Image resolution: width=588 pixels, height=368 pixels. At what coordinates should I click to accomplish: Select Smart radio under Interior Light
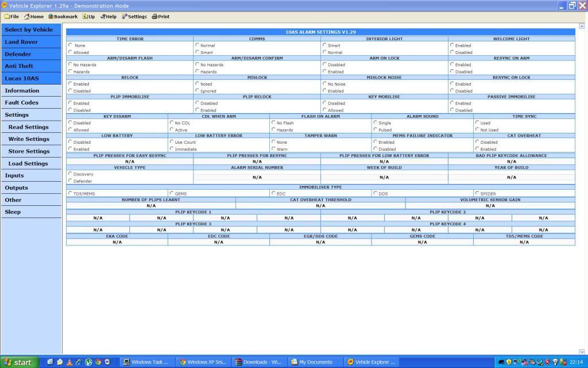coord(325,45)
